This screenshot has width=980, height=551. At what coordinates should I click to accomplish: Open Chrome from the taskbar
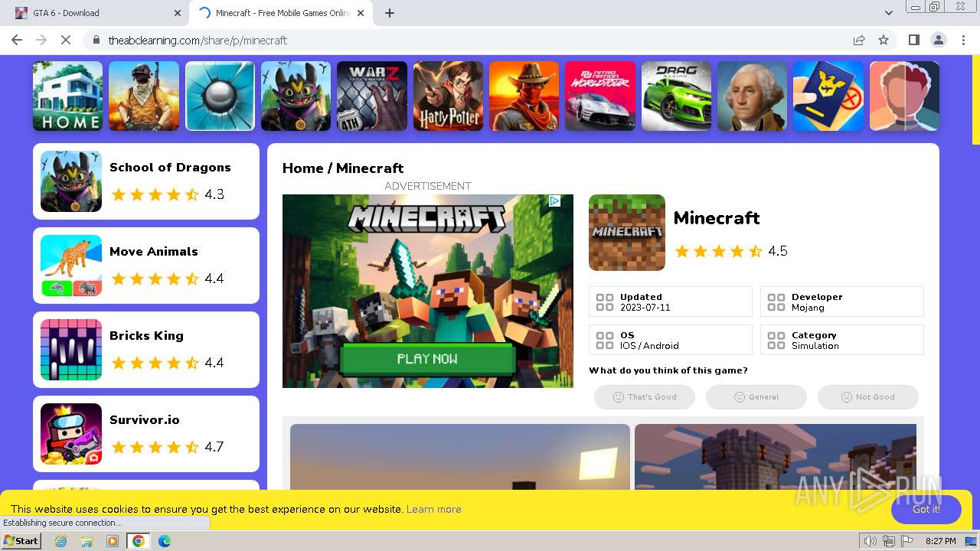pyautogui.click(x=138, y=541)
